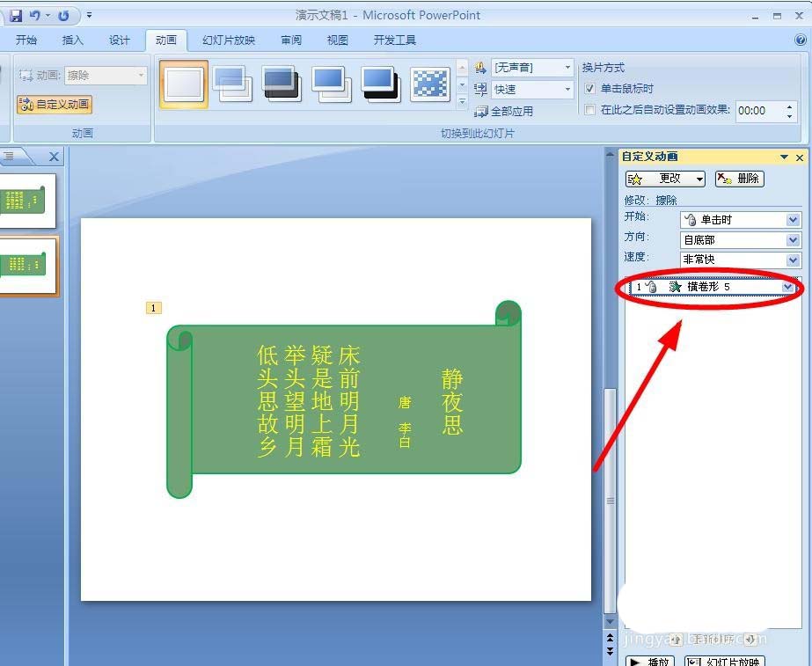
Task: Open the 开始 ribbon tab
Action: click(26, 40)
